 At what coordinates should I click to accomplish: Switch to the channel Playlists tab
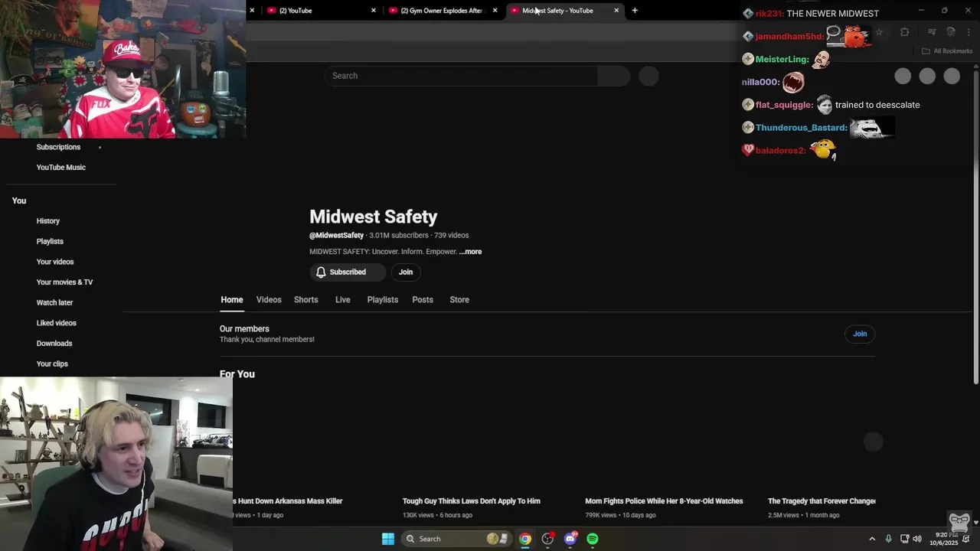[383, 300]
